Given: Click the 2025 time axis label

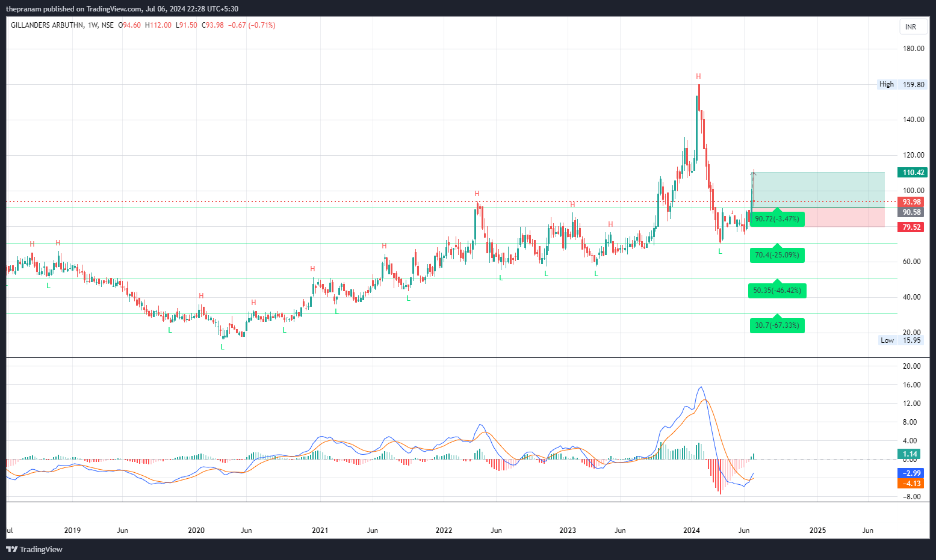Looking at the screenshot, I should click(x=817, y=531).
